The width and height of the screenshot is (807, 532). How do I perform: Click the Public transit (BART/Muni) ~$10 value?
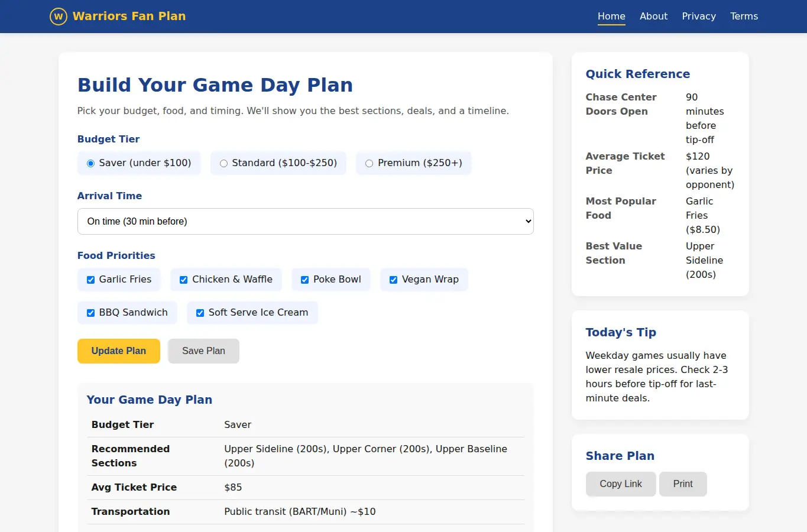(300, 511)
